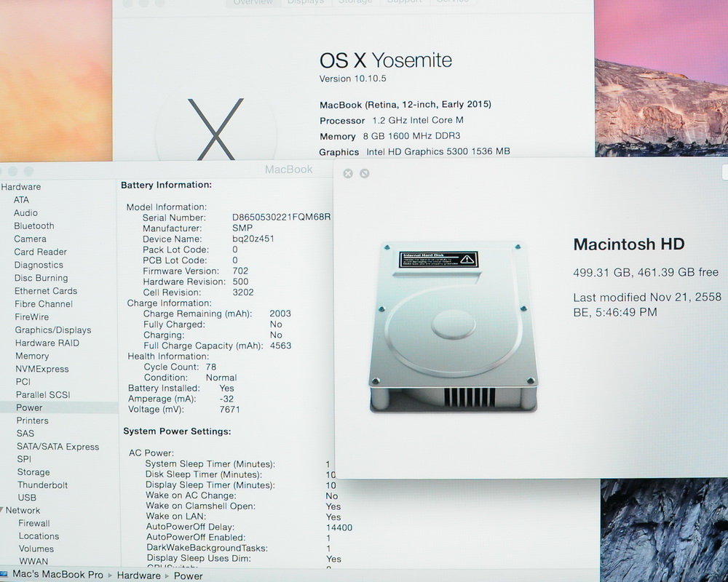The height and width of the screenshot is (582, 728).
Task: Collapse the Network section triangle in sidebar
Action: (2, 509)
